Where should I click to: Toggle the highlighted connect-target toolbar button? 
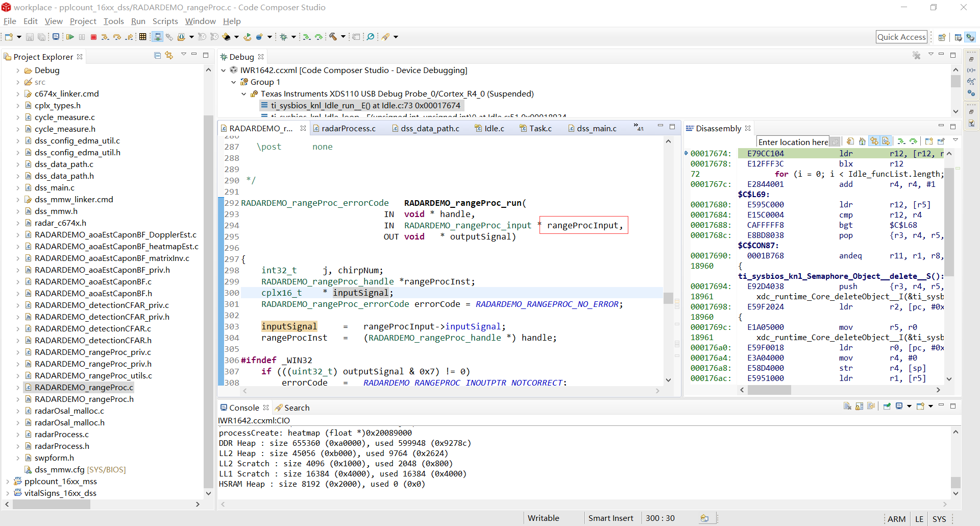pos(158,37)
